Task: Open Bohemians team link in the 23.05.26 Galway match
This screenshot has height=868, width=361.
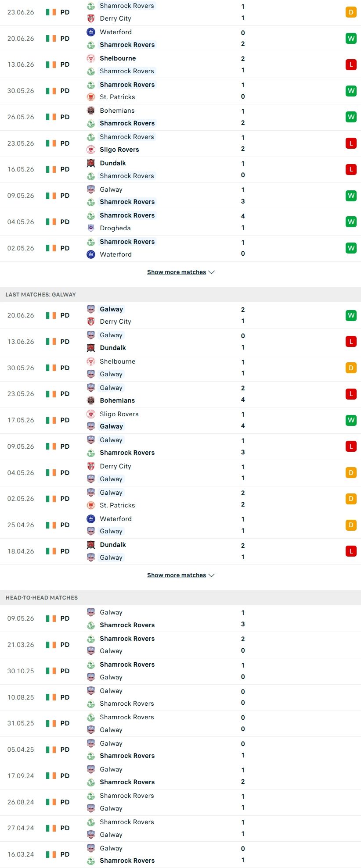Action: tap(117, 400)
